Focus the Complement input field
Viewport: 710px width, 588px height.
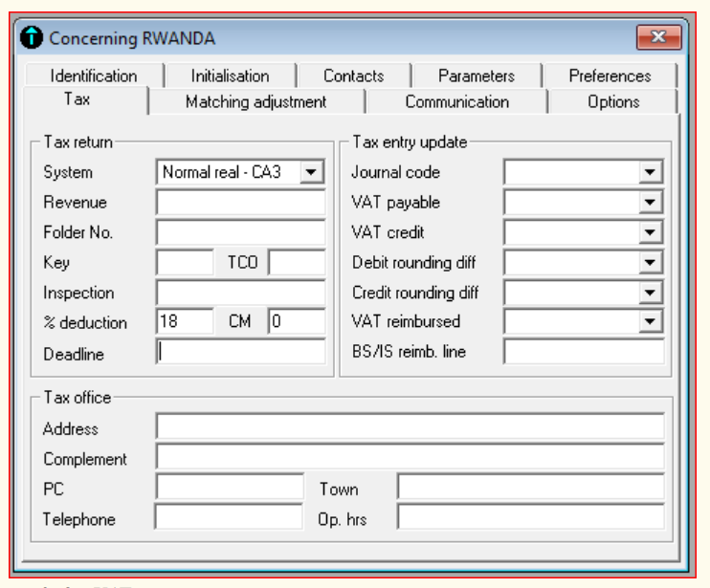(410, 457)
